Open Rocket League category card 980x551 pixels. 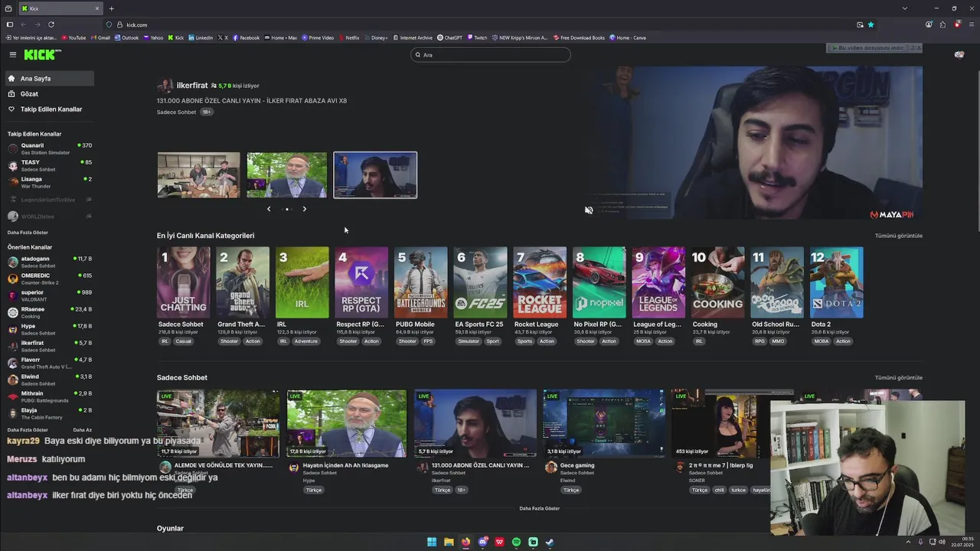point(539,282)
